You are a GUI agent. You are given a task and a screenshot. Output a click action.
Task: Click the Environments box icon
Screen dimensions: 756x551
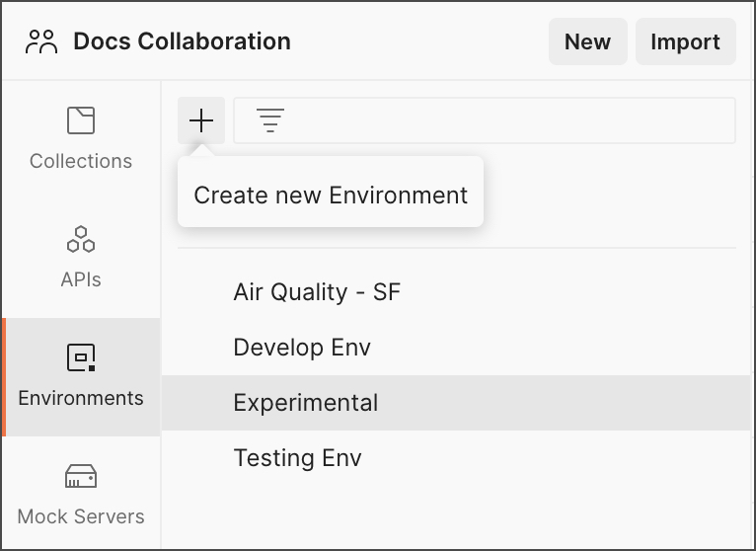[81, 357]
